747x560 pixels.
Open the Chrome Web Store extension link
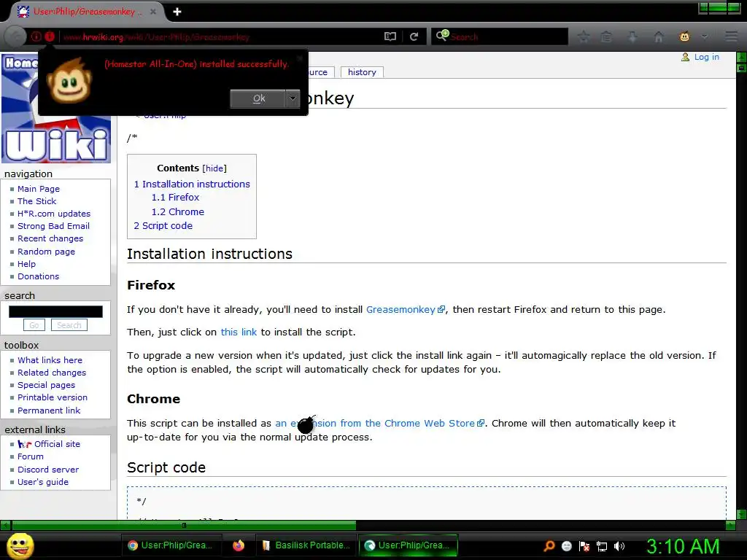(x=379, y=423)
